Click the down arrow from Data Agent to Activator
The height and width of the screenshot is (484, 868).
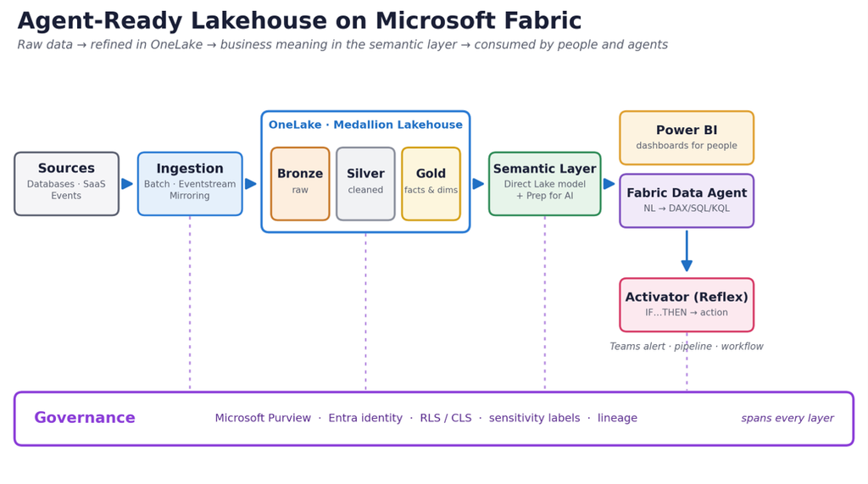(x=687, y=251)
